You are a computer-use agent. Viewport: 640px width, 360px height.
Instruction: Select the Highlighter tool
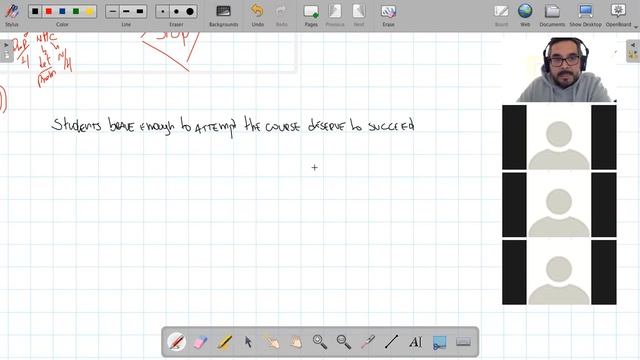click(224, 342)
